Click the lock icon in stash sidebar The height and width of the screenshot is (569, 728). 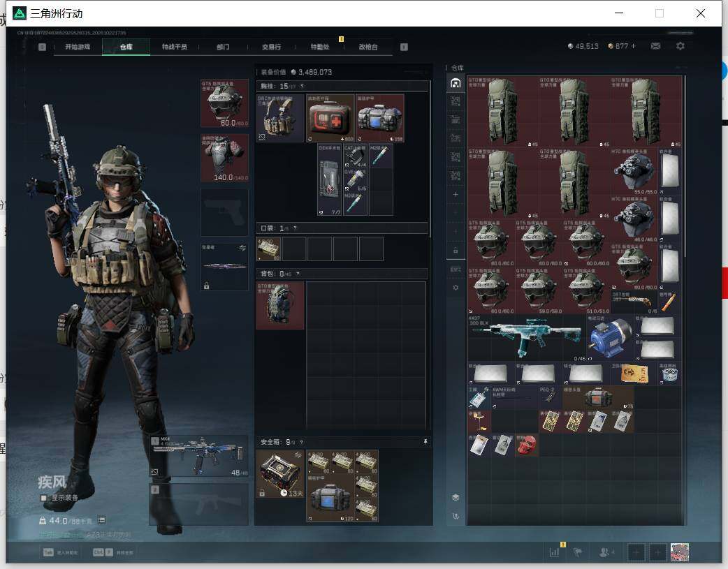click(456, 251)
